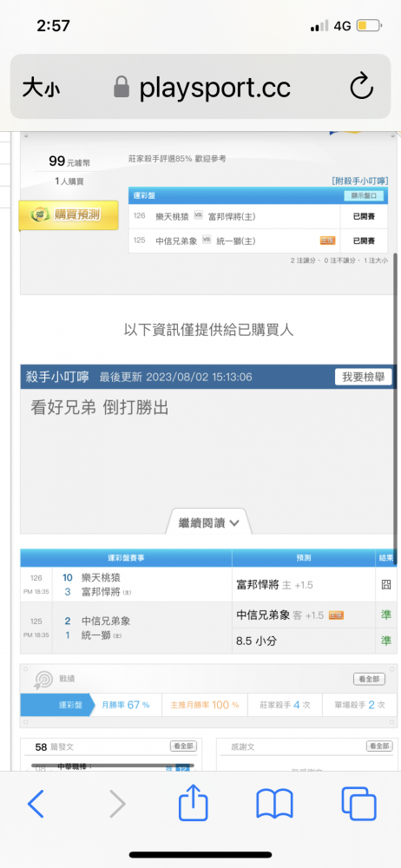The height and width of the screenshot is (868, 401).
Task: Click the target icon beside 戰績
Action: tap(43, 680)
